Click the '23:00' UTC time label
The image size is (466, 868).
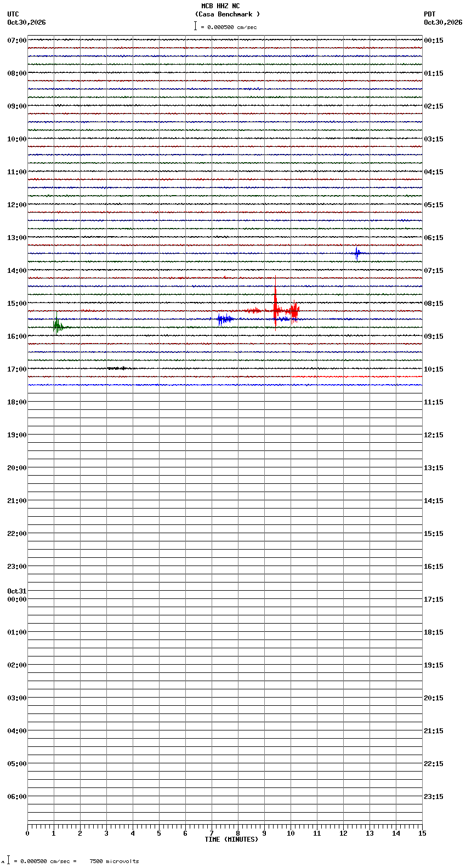tap(17, 567)
